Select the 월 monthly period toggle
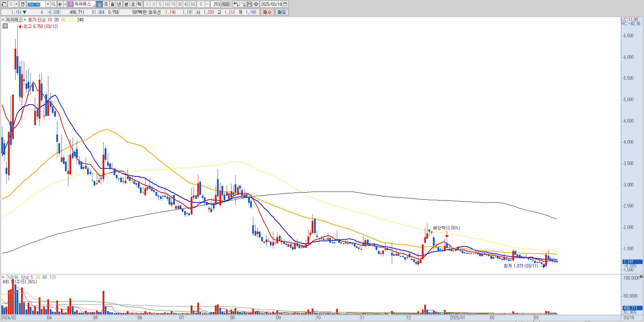This screenshot has height=322, width=644. (x=113, y=4)
